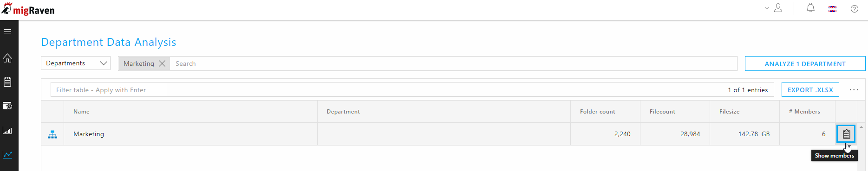Click ANALYZE 1 DEPARTMENT button
868x171 pixels.
[805, 64]
